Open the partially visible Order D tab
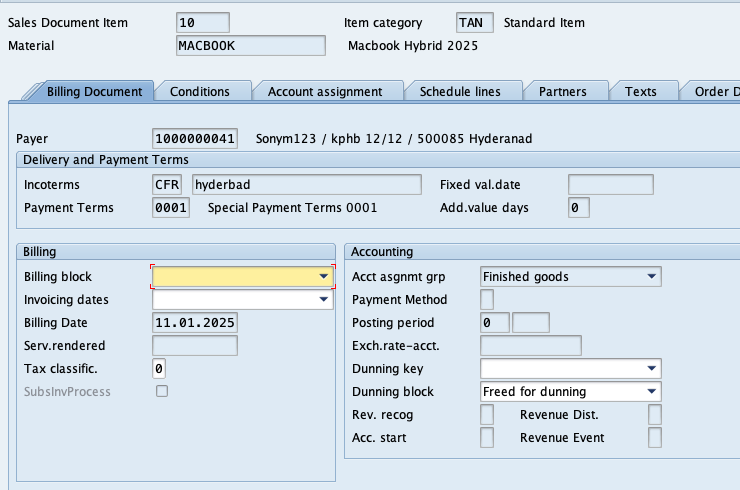The height and width of the screenshot is (490, 740). point(713,91)
